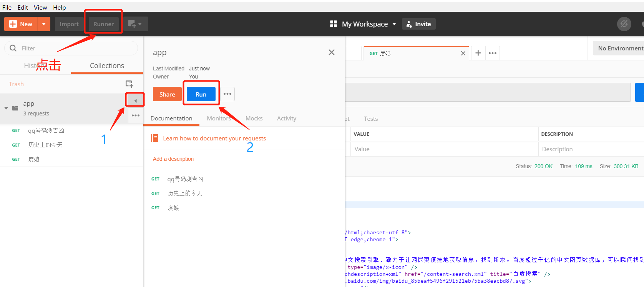Viewport: 644px width, 287px height.
Task: Open the File menu
Action: tap(7, 7)
